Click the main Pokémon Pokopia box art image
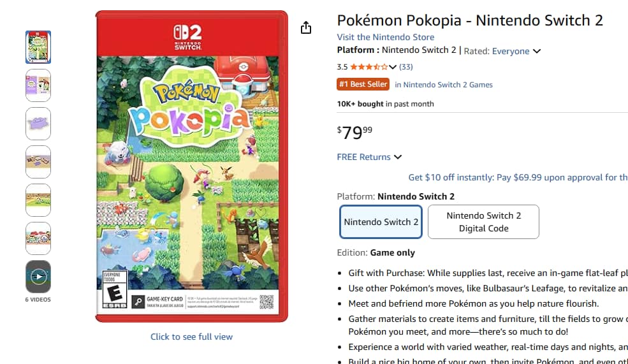The width and height of the screenshot is (628, 364). [x=191, y=166]
